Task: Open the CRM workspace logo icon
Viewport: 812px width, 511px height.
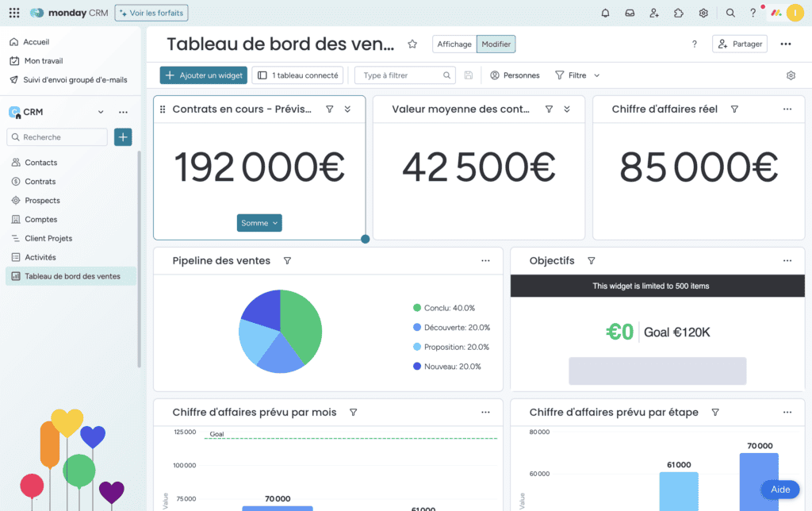Action: 14,111
